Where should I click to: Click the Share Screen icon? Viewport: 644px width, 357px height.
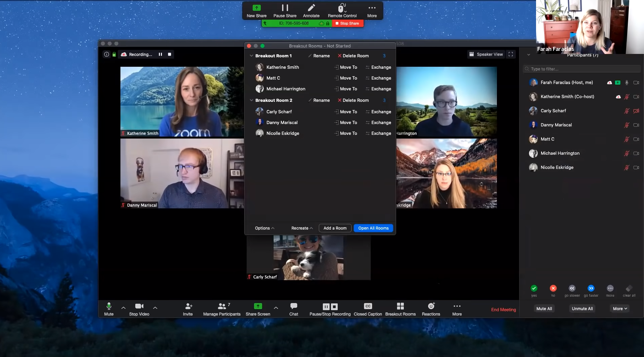click(x=258, y=306)
